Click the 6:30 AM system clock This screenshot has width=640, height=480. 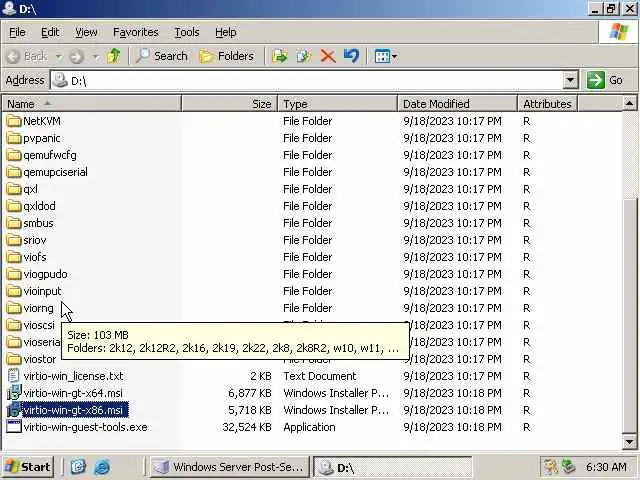(606, 467)
